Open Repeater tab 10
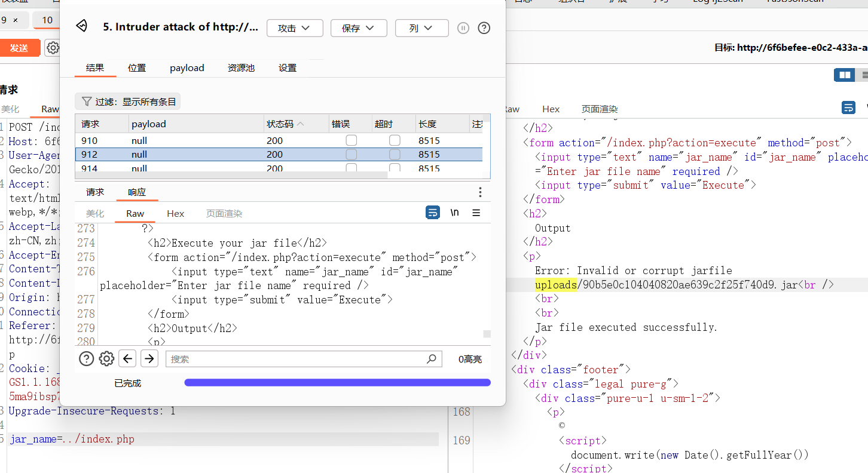The width and height of the screenshot is (868, 473). [47, 20]
